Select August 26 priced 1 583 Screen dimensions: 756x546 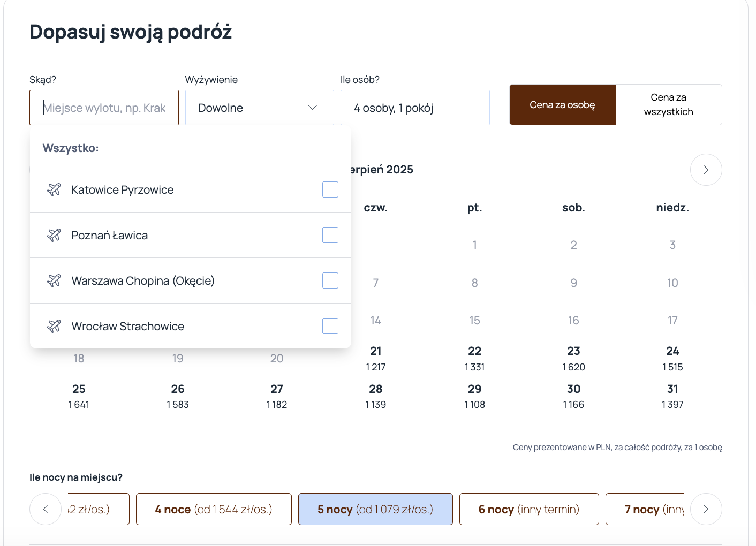point(178,396)
